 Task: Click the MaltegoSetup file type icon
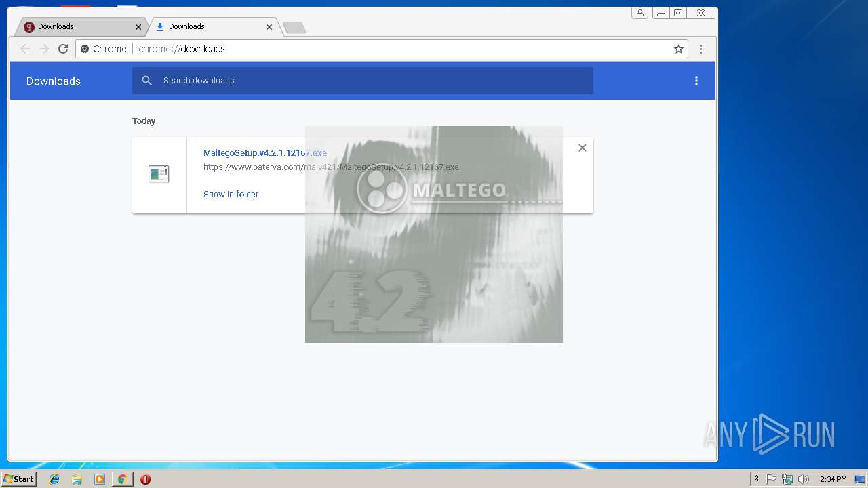(x=159, y=174)
